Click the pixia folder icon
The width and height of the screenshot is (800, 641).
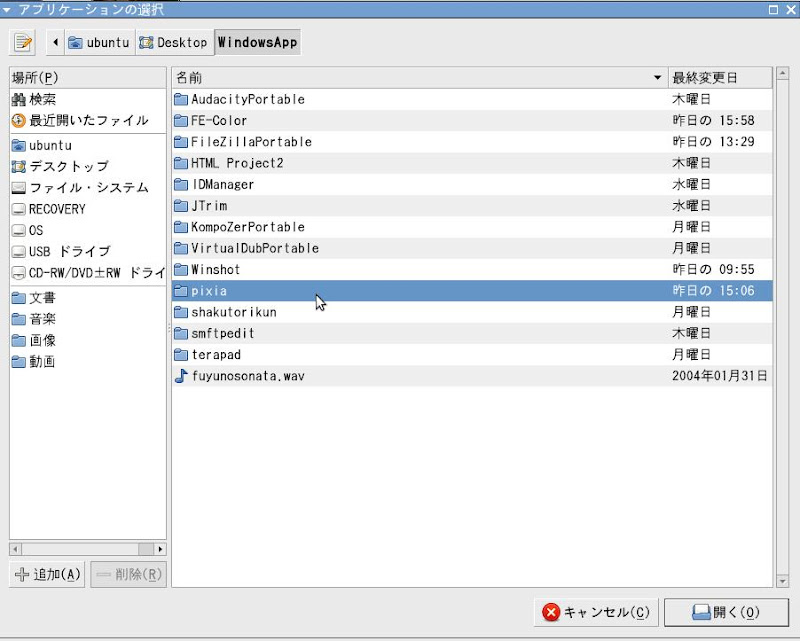[x=181, y=291]
